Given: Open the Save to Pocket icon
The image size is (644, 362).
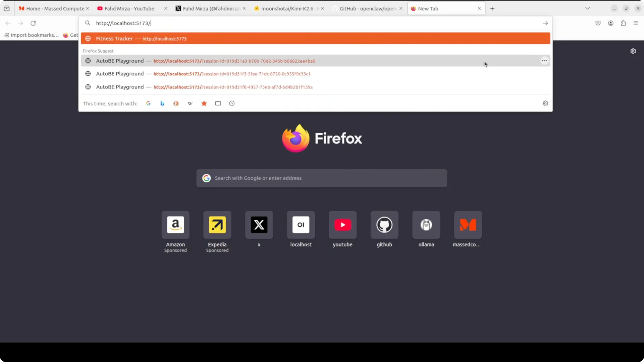Looking at the screenshot, I should pyautogui.click(x=598, y=23).
